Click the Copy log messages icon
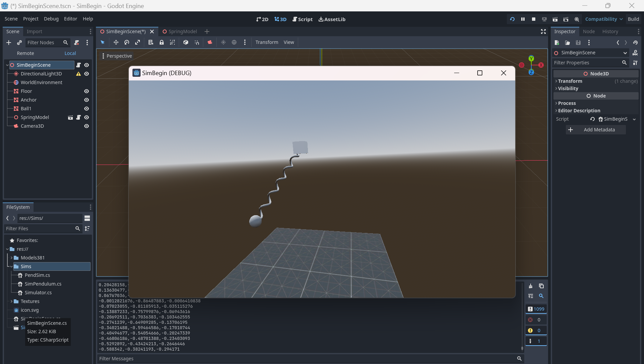Viewport: 644px width, 364px height. click(x=541, y=286)
